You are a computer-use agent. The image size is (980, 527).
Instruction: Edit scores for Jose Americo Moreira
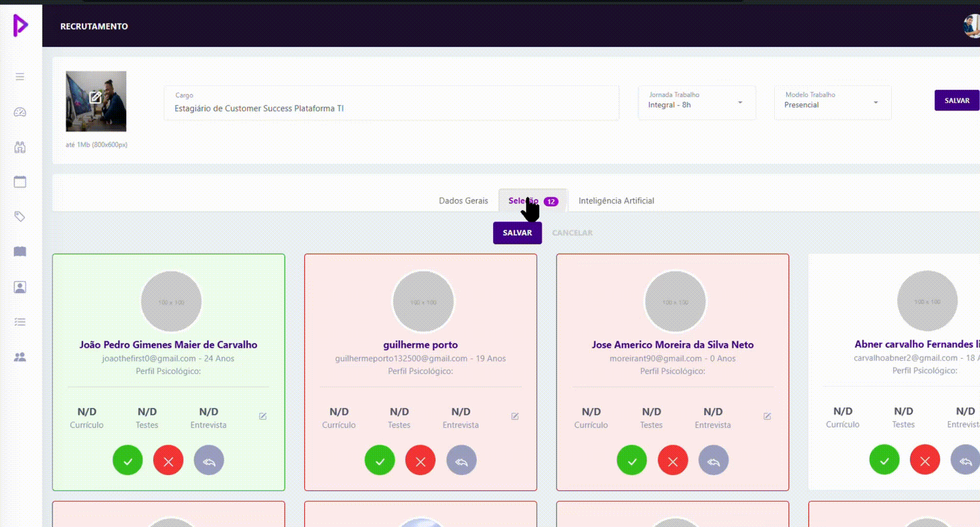click(x=767, y=416)
